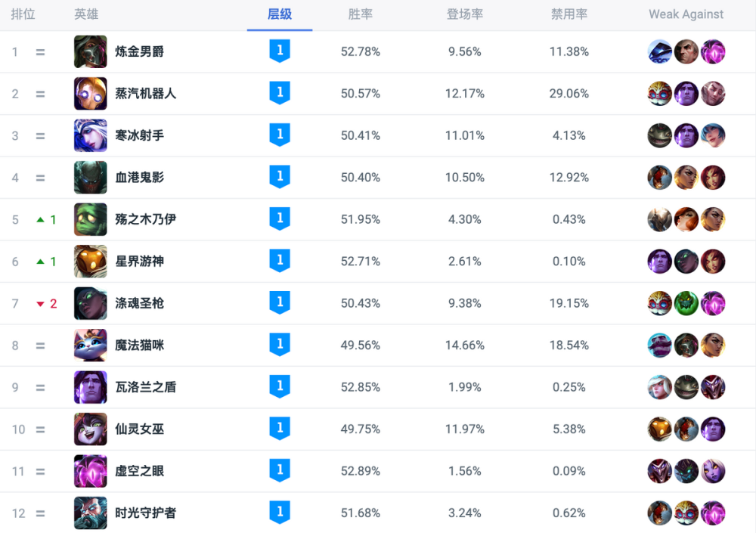Image resolution: width=756 pixels, height=533 pixels.
Task: Open the 魔法猫咪 champion icon
Action: pyautogui.click(x=91, y=346)
